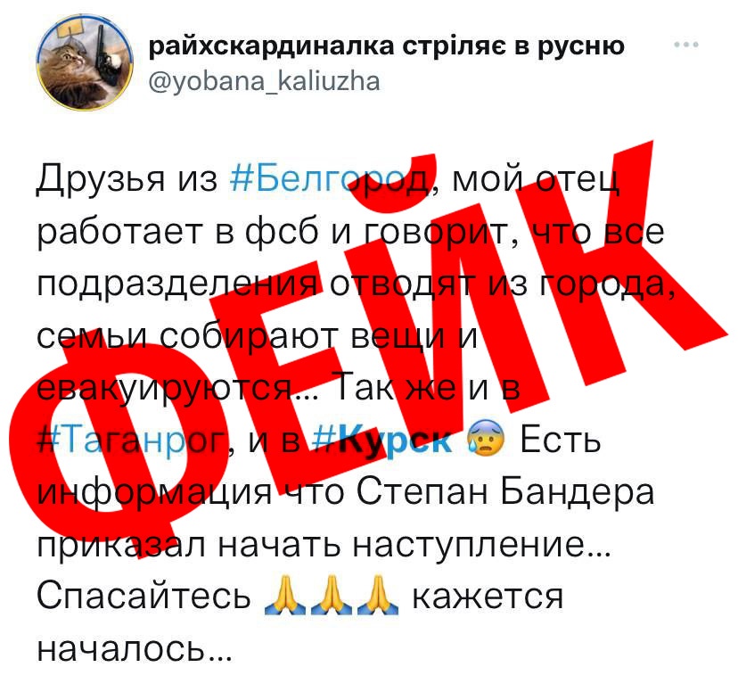This screenshot has height=700, width=738.
Task: Open the cat-with-gun profile avatar
Action: 85,62
